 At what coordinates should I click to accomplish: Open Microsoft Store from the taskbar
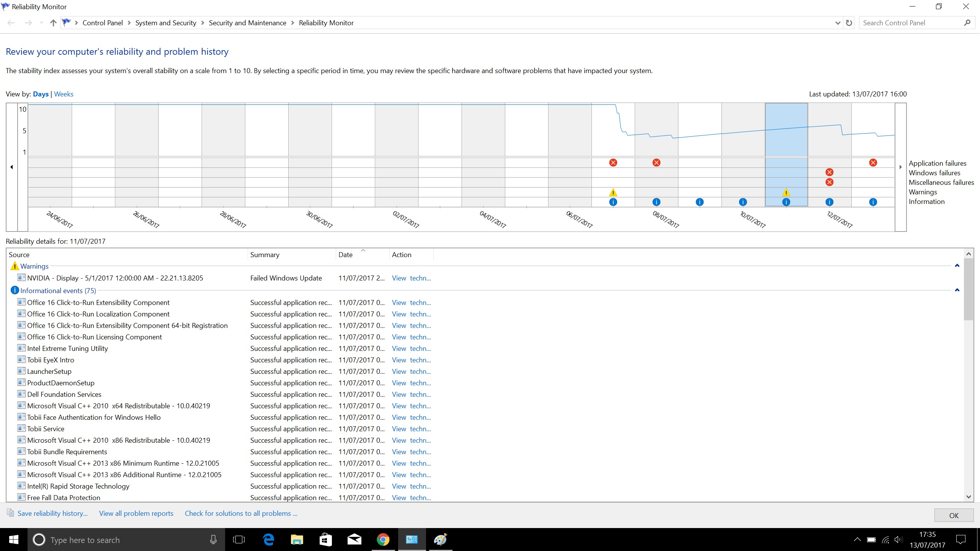pyautogui.click(x=325, y=540)
